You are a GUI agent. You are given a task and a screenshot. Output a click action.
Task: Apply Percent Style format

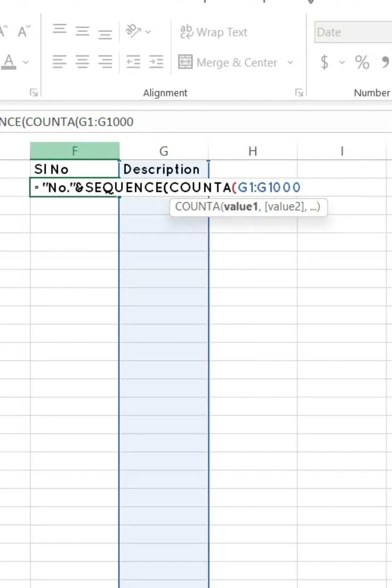pyautogui.click(x=362, y=62)
